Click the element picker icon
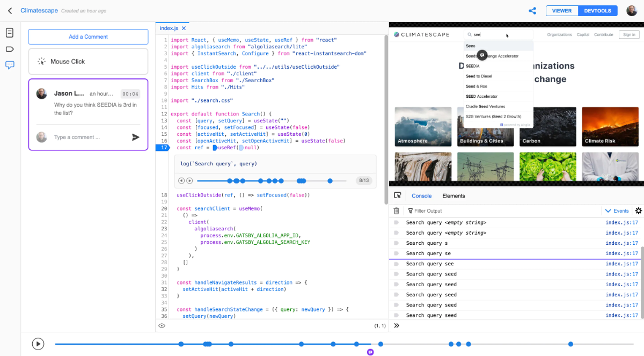Viewport: 644px width, 356px height. click(398, 195)
